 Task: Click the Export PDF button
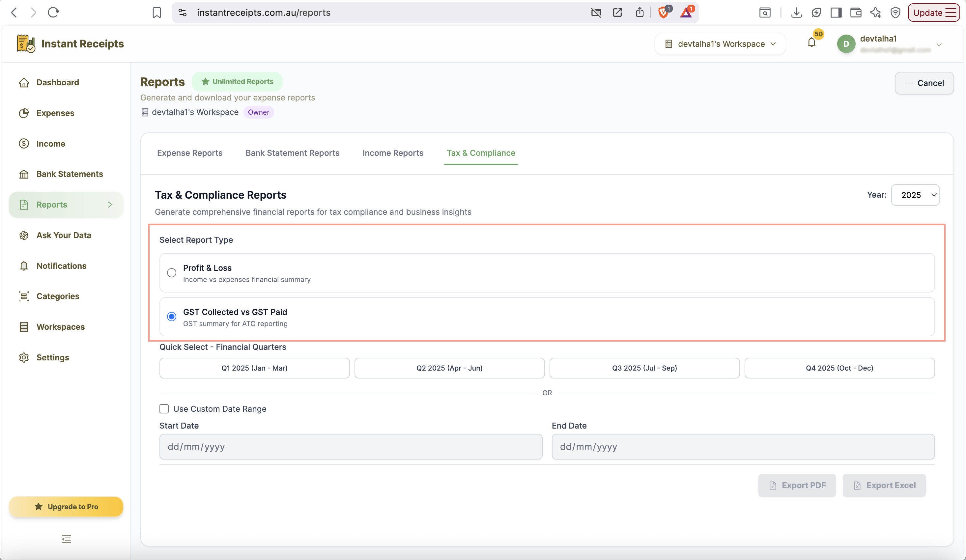coord(797,485)
